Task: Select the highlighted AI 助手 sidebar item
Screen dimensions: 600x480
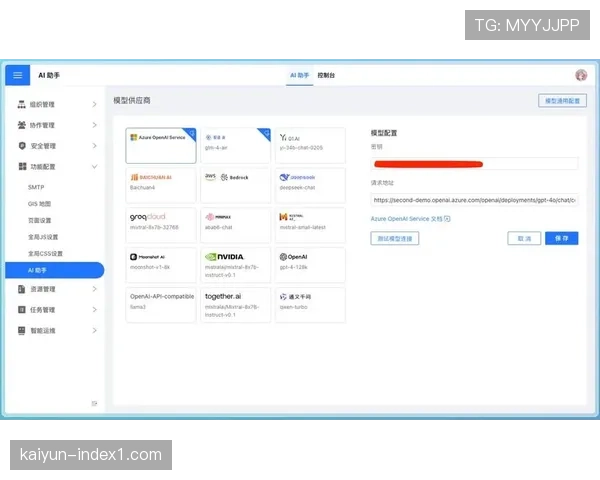Action: click(x=55, y=270)
